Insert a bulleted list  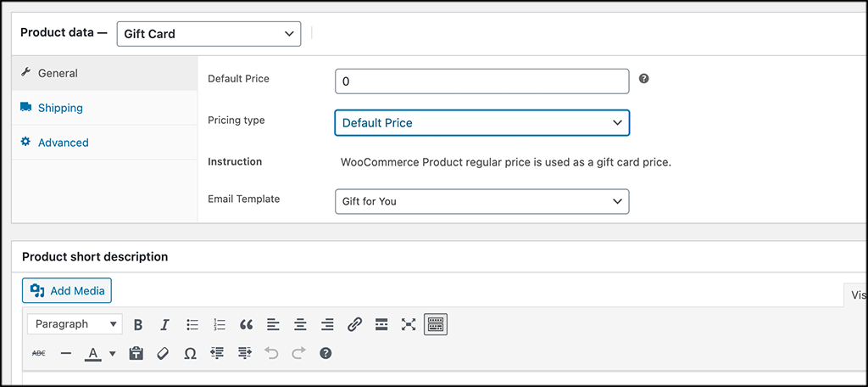[x=192, y=324]
